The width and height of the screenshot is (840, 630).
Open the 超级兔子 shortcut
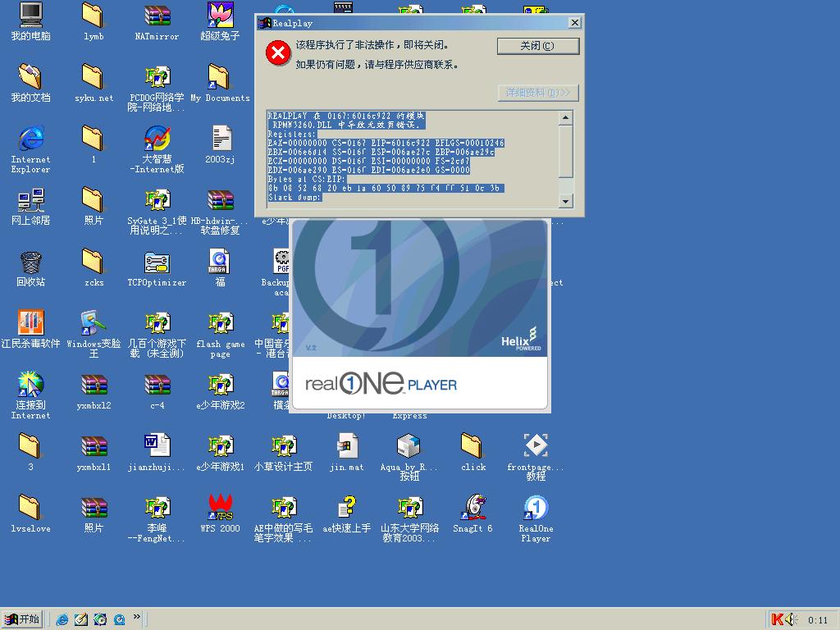220,15
